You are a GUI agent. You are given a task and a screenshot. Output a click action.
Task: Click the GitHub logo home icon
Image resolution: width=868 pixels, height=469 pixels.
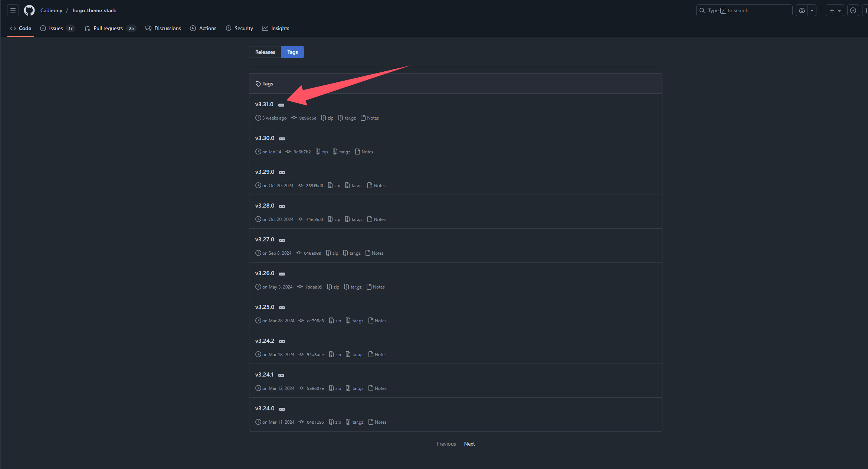[x=29, y=10]
